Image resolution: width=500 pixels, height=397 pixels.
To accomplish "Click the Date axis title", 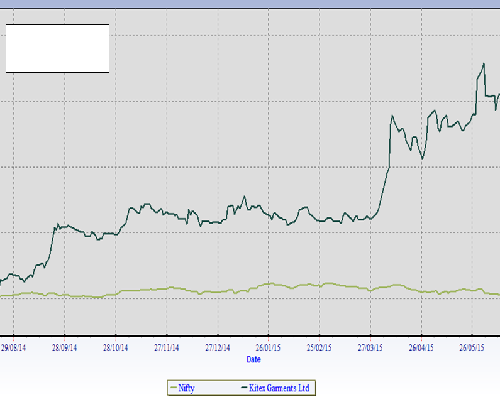I will (x=253, y=359).
